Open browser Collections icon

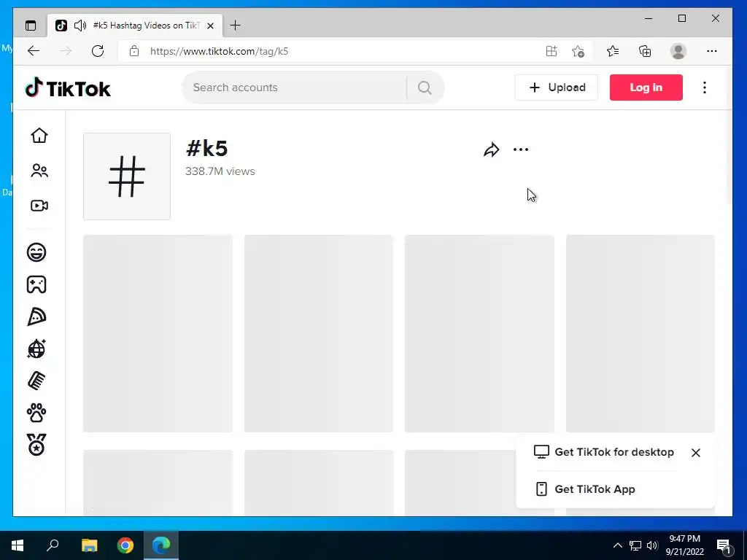[645, 51]
